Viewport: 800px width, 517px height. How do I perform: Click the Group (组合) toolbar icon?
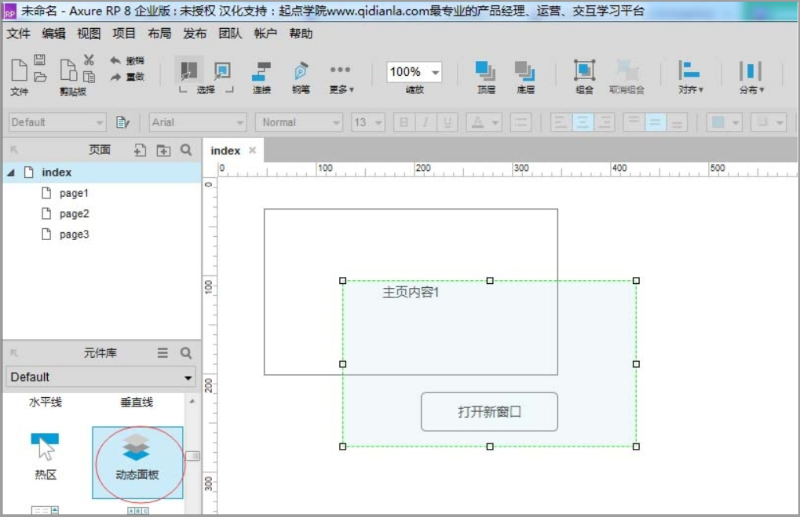[584, 75]
